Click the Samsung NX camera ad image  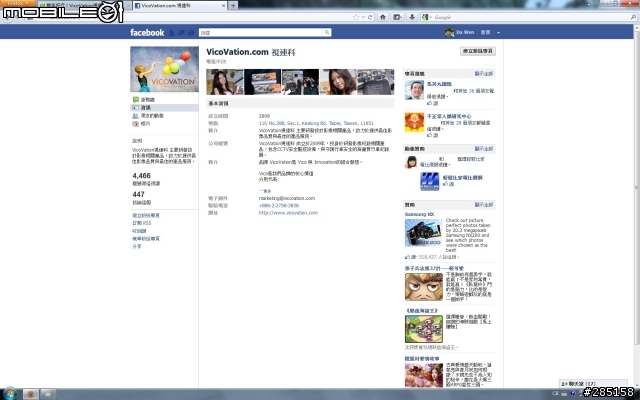click(423, 233)
